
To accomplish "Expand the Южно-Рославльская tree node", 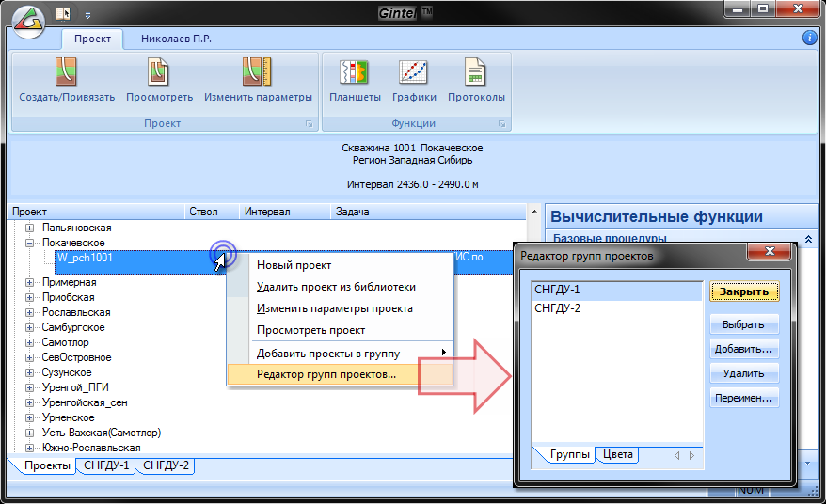I will (x=29, y=448).
